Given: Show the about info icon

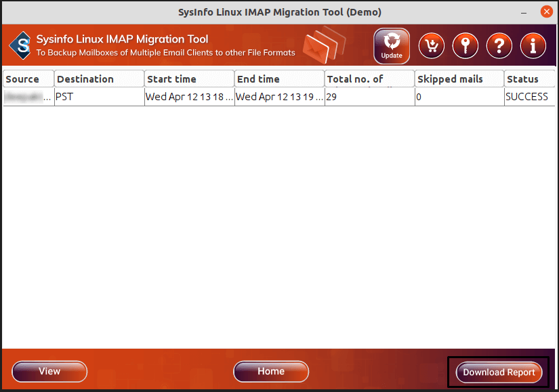Looking at the screenshot, I should [x=533, y=45].
